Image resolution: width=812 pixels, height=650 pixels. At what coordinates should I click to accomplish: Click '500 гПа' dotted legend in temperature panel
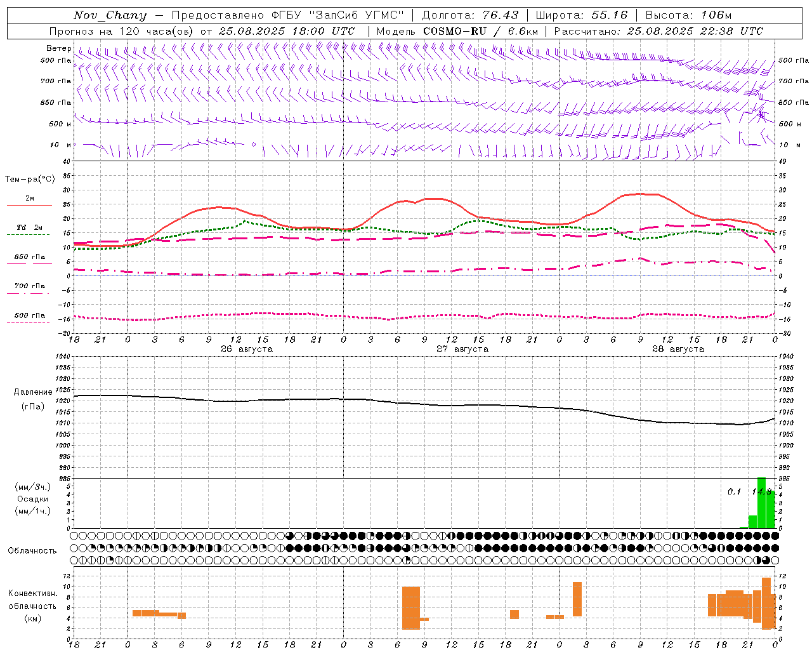tap(30, 315)
